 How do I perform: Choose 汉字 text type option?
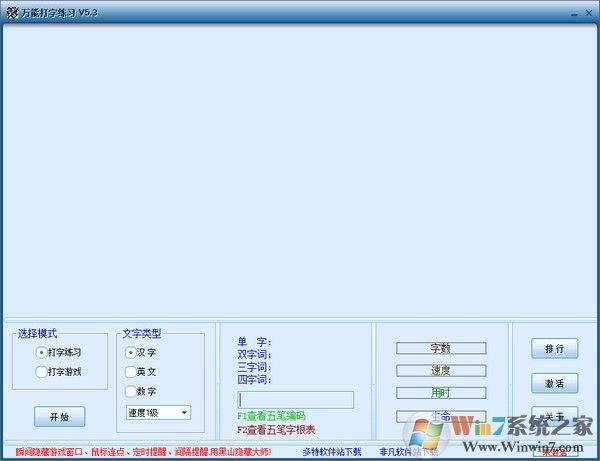coord(130,352)
